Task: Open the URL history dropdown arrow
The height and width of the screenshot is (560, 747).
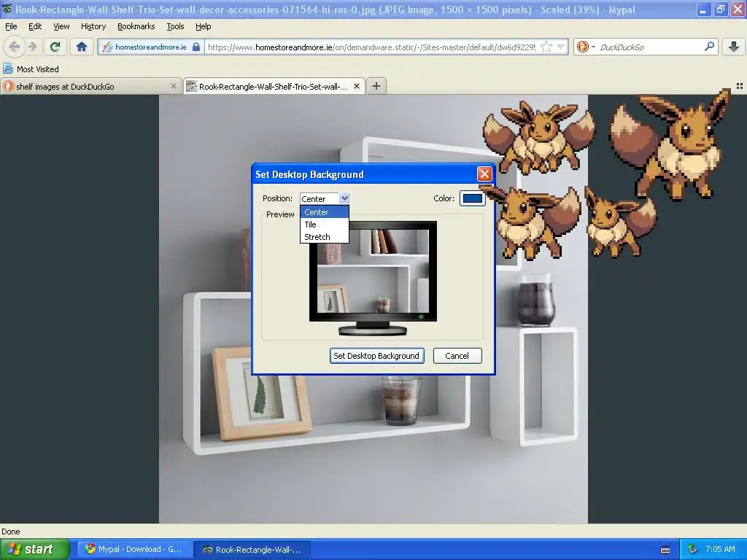Action: pyautogui.click(x=561, y=47)
